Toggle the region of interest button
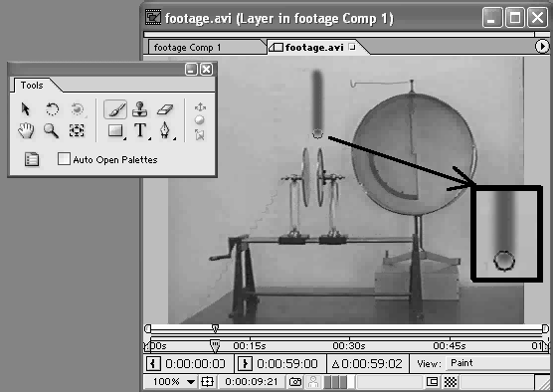Screen dimensions: 553x392 tap(432, 382)
